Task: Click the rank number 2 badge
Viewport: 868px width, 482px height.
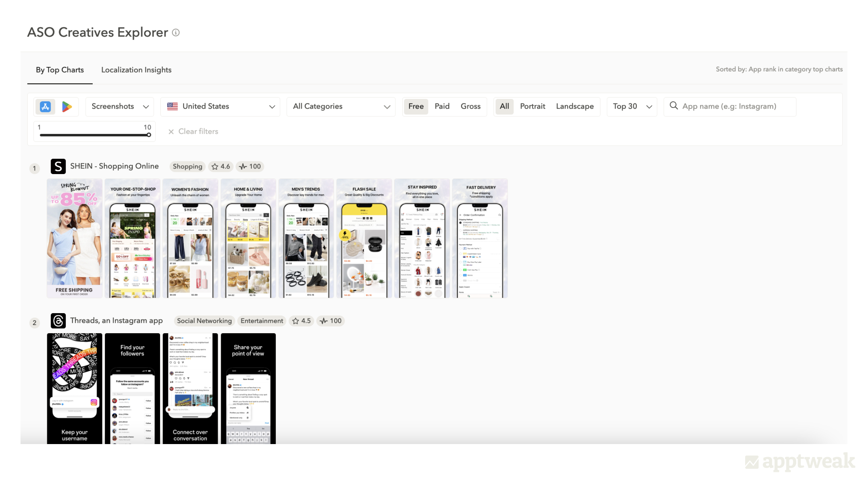Action: [35, 323]
